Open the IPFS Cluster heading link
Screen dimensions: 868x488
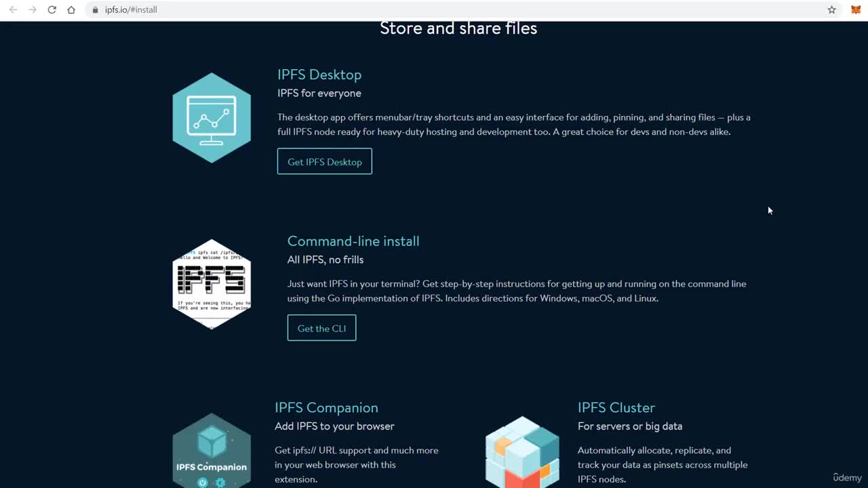coord(616,407)
